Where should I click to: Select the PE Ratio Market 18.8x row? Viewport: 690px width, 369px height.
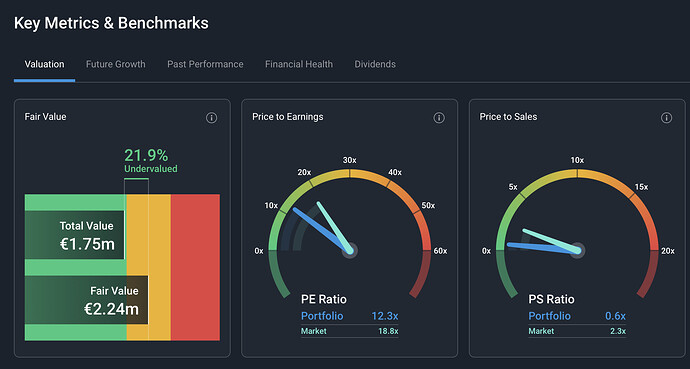(x=349, y=331)
